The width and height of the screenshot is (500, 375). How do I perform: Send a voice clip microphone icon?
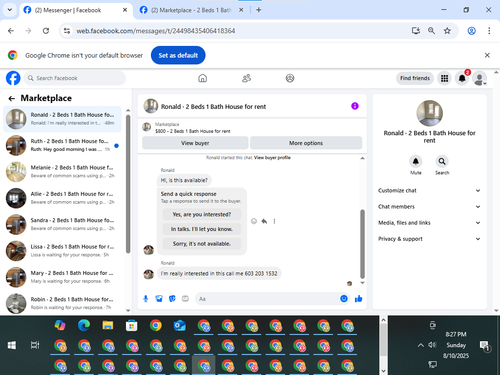pos(146,299)
